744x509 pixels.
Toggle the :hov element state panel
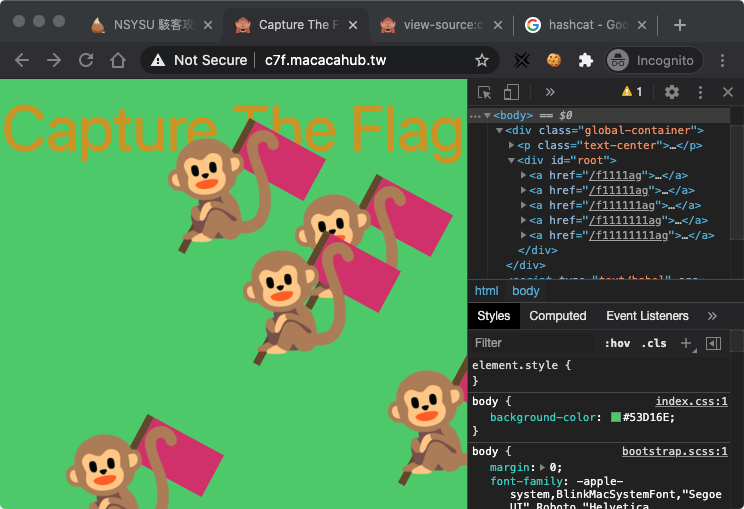tap(617, 343)
